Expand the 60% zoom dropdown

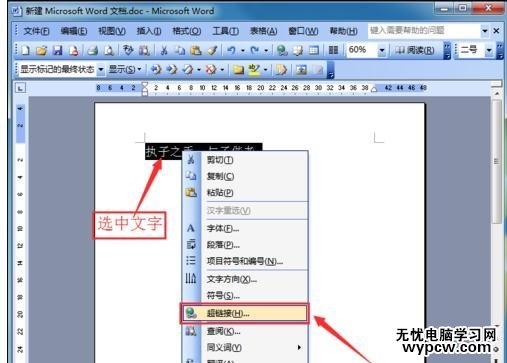[x=382, y=51]
